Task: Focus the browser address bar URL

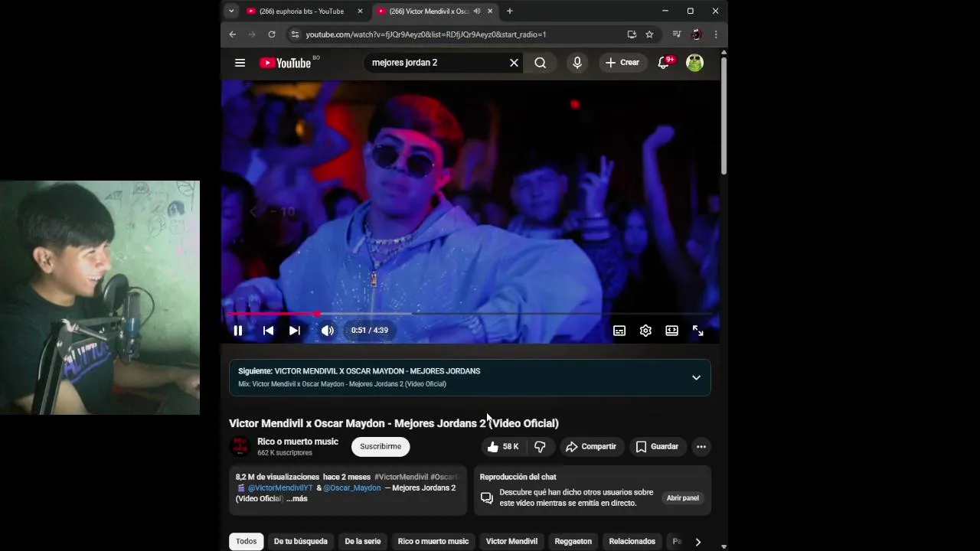Action: click(426, 34)
